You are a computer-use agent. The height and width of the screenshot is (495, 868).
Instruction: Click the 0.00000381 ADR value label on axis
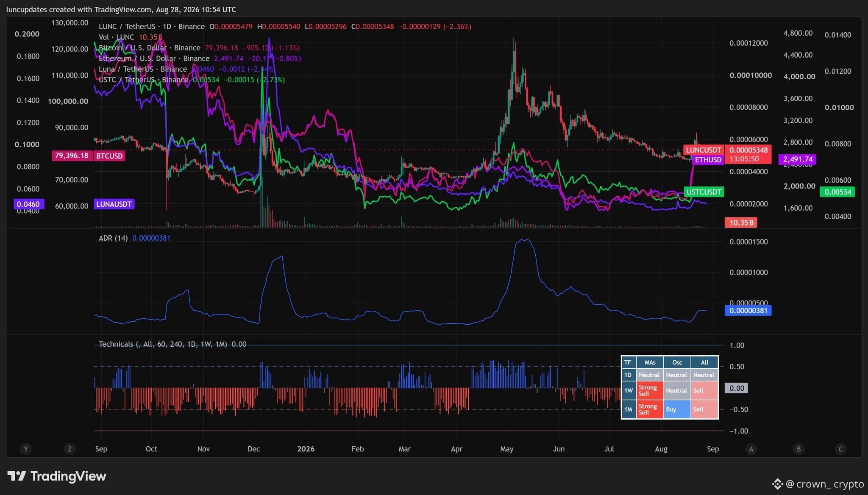click(748, 311)
